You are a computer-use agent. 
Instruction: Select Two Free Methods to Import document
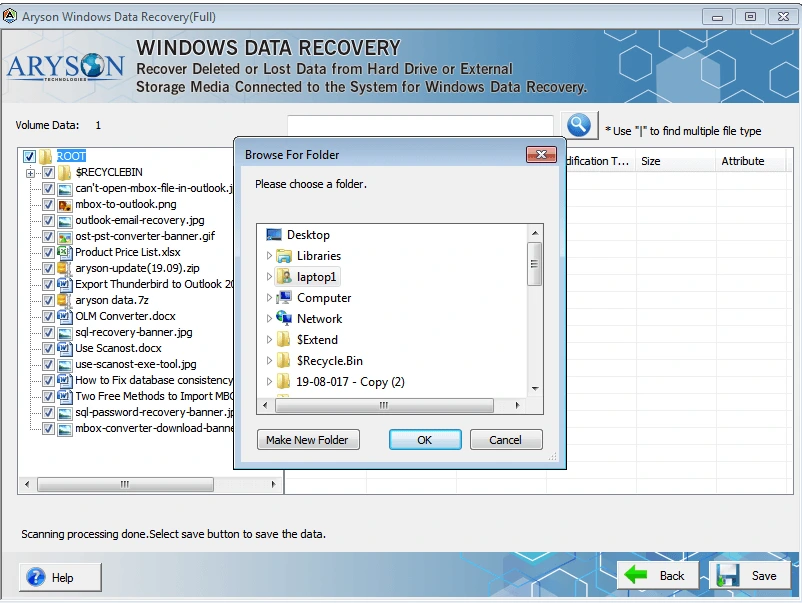point(154,396)
